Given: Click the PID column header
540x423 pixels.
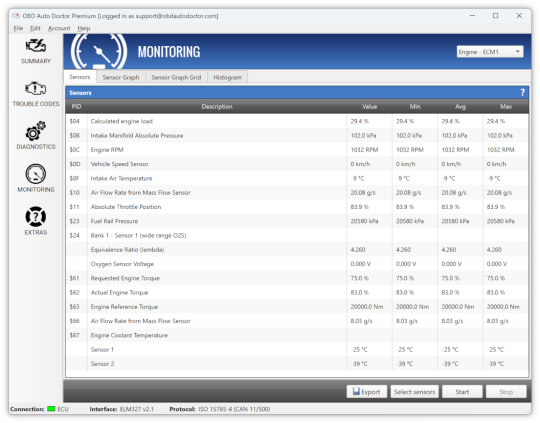Looking at the screenshot, I should click(x=76, y=106).
